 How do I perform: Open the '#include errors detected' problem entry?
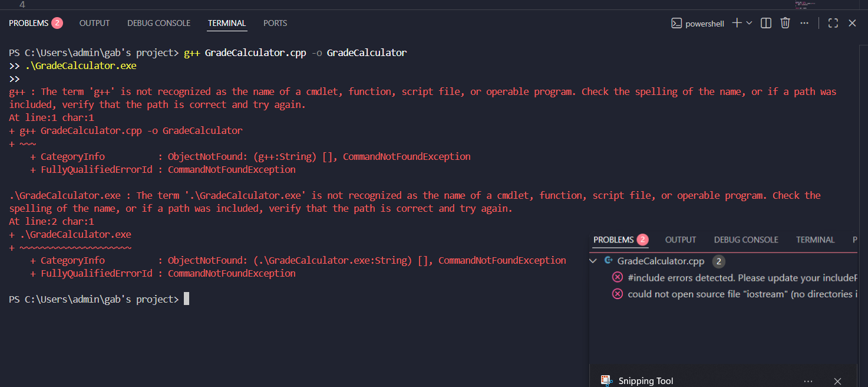tap(735, 277)
